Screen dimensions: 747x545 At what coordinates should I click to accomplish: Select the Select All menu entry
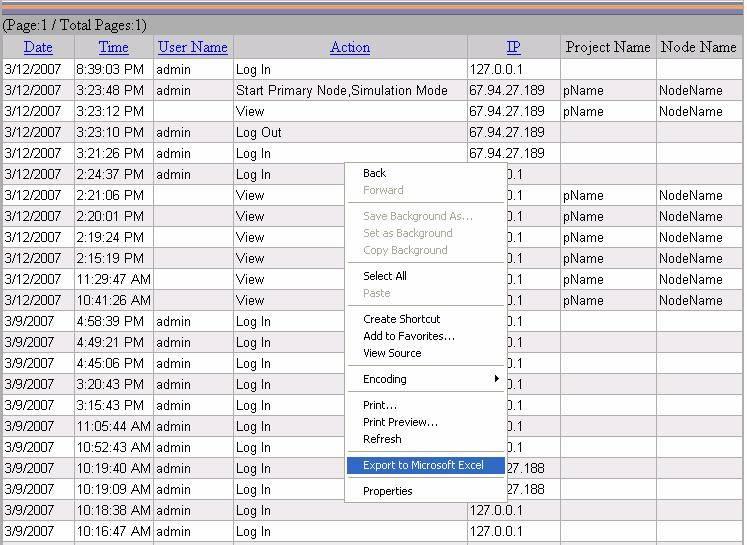[385, 276]
